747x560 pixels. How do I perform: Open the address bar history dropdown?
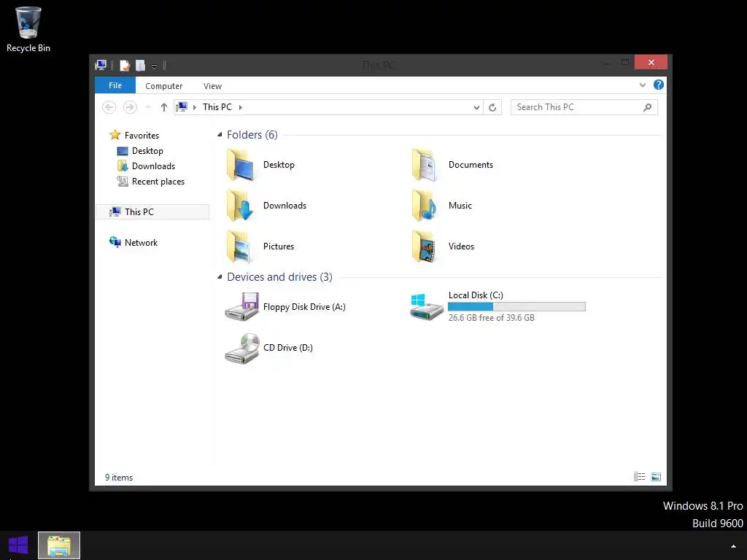click(x=476, y=108)
